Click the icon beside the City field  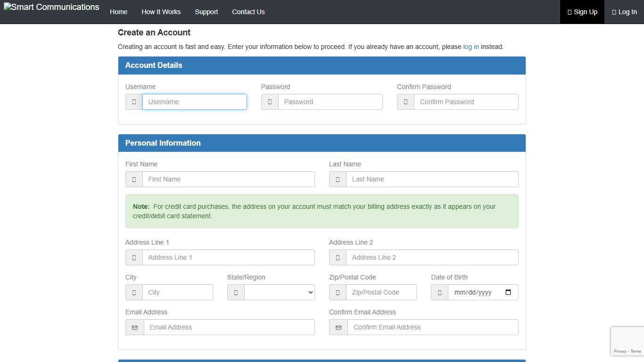(133, 292)
